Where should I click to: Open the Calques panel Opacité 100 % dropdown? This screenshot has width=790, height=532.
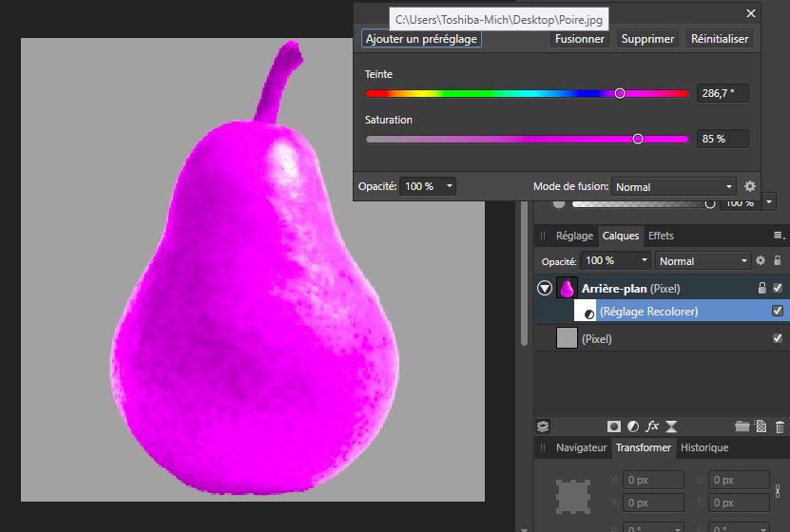point(616,260)
